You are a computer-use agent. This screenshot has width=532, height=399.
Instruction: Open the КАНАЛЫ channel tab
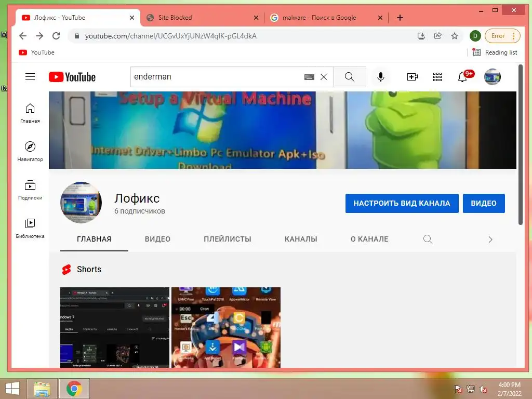(x=301, y=239)
